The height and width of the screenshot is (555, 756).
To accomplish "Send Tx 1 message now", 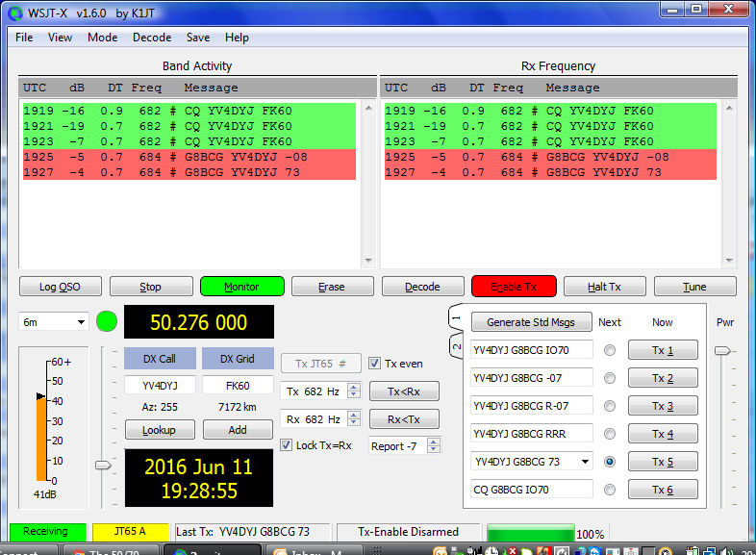I will (663, 350).
